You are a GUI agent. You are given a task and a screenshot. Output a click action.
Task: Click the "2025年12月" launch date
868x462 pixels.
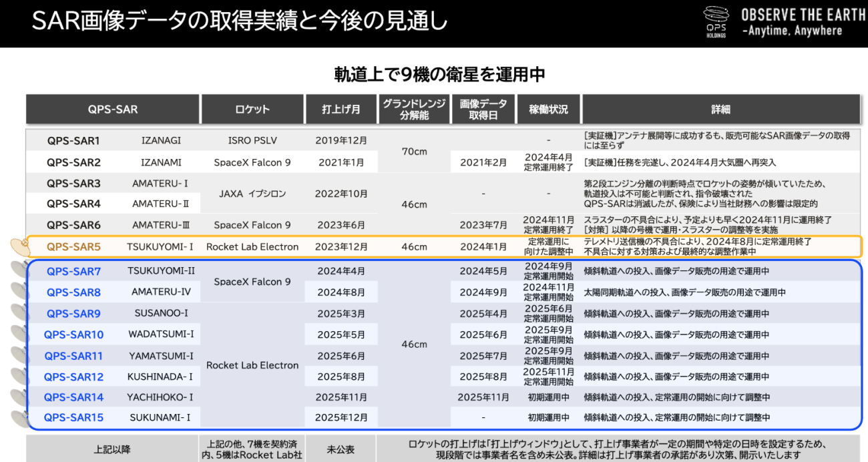coord(342,417)
